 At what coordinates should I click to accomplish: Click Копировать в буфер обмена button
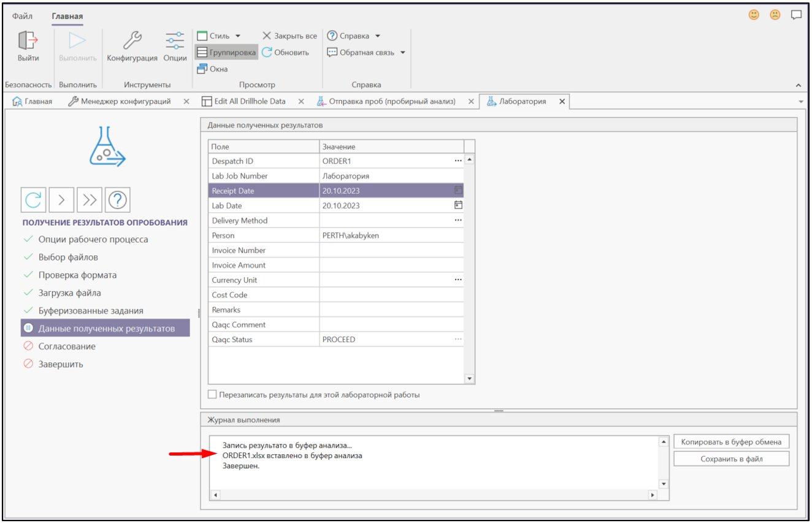coord(731,442)
